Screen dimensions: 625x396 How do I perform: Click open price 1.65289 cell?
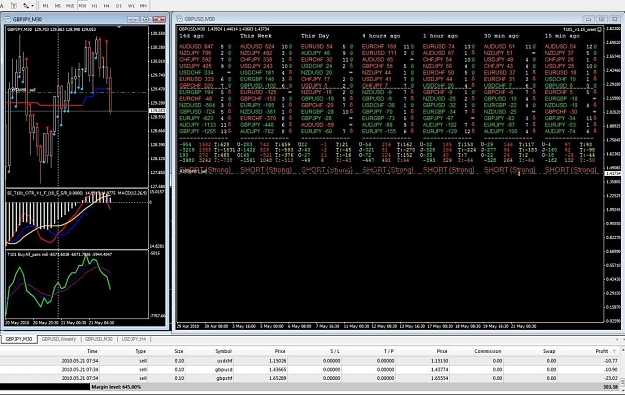pyautogui.click(x=278, y=378)
